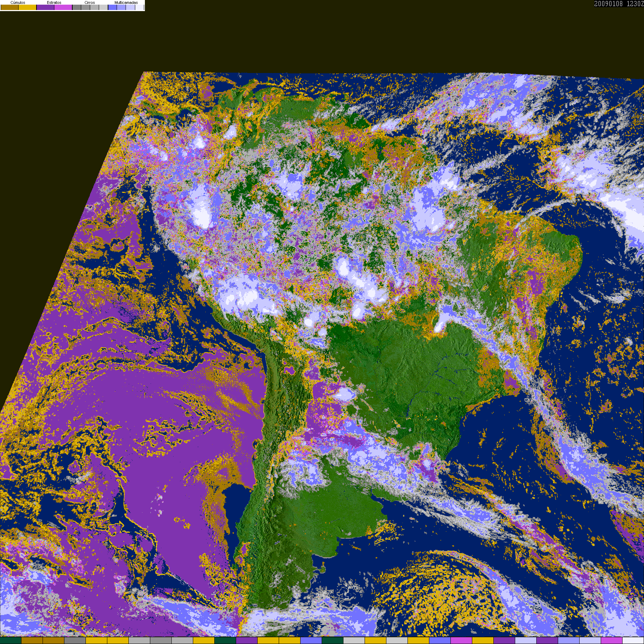Viewport: 644px width, 644px height.
Task: Click the Cúmulos legend label
Action: pyautogui.click(x=18, y=3)
